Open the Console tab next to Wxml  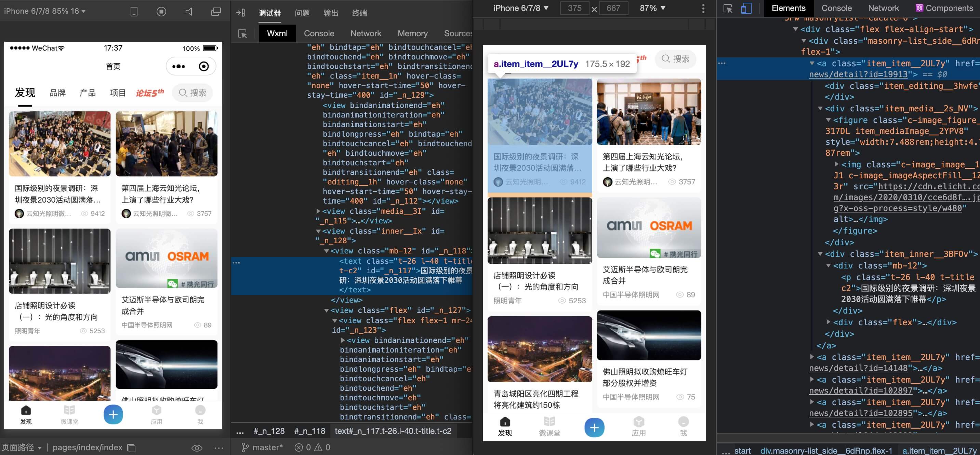[319, 33]
